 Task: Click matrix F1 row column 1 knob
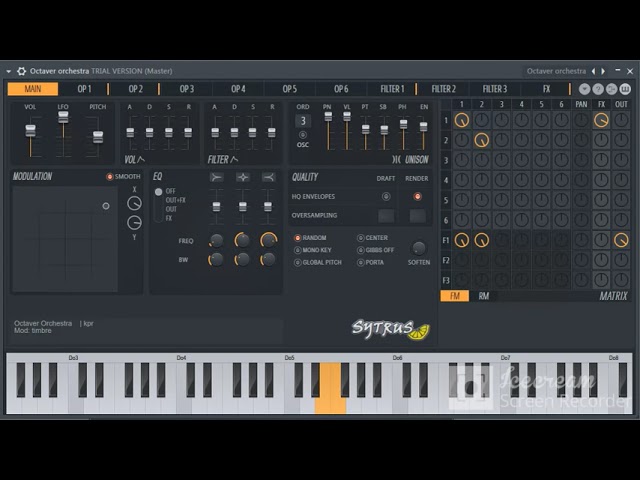pyautogui.click(x=462, y=240)
